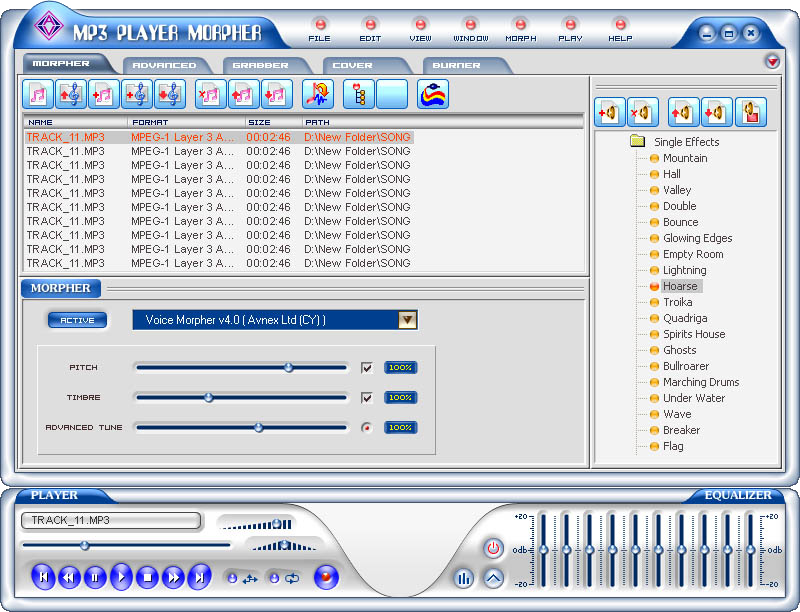The width and height of the screenshot is (800, 612).
Task: Click the Format column header
Action: pos(186,122)
